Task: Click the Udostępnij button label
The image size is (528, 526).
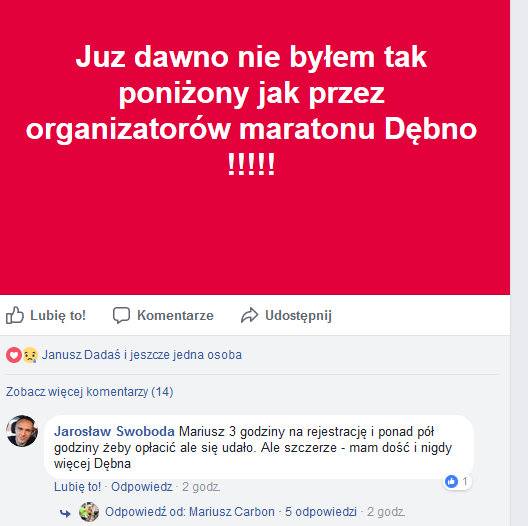Action: click(298, 316)
